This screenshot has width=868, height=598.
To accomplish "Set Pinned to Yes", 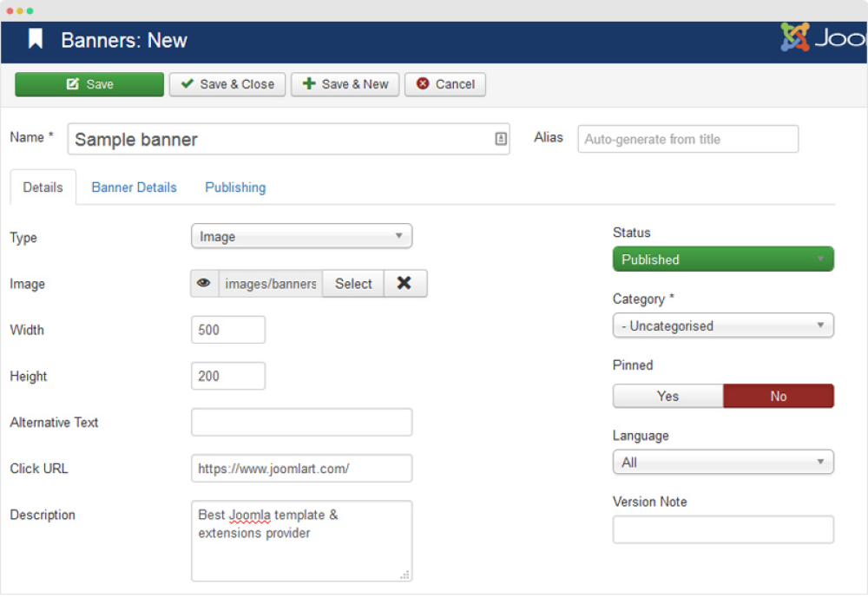I will click(x=667, y=396).
